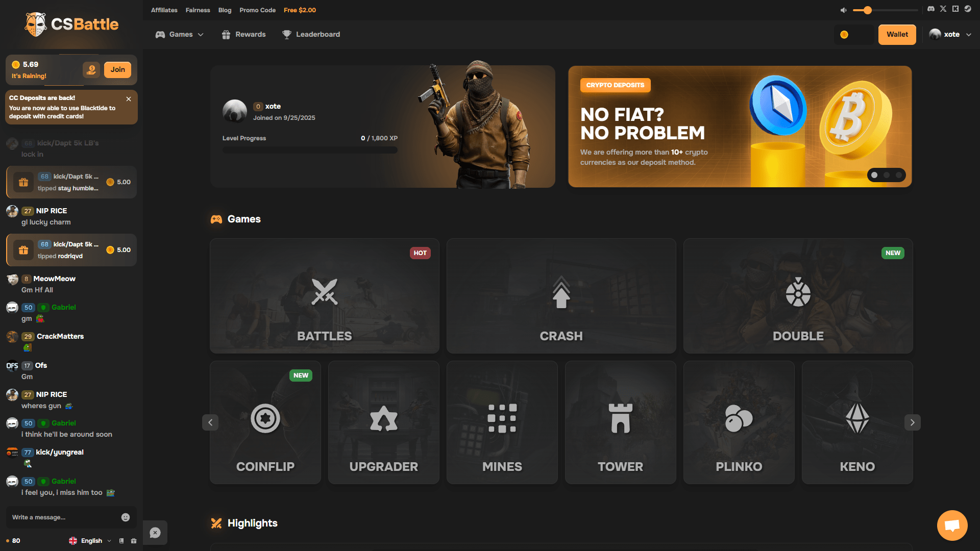Expand the xote account menu

pyautogui.click(x=950, y=34)
